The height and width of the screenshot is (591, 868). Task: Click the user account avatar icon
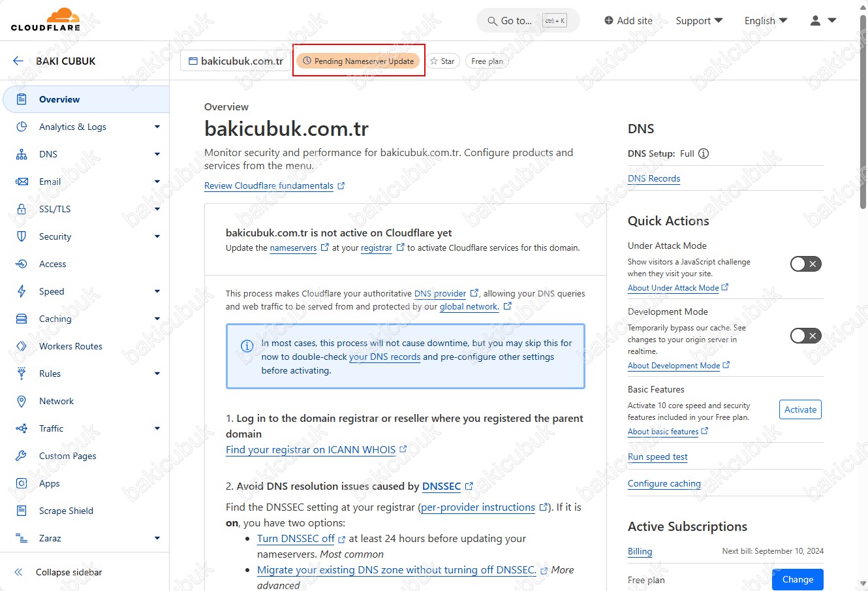815,21
